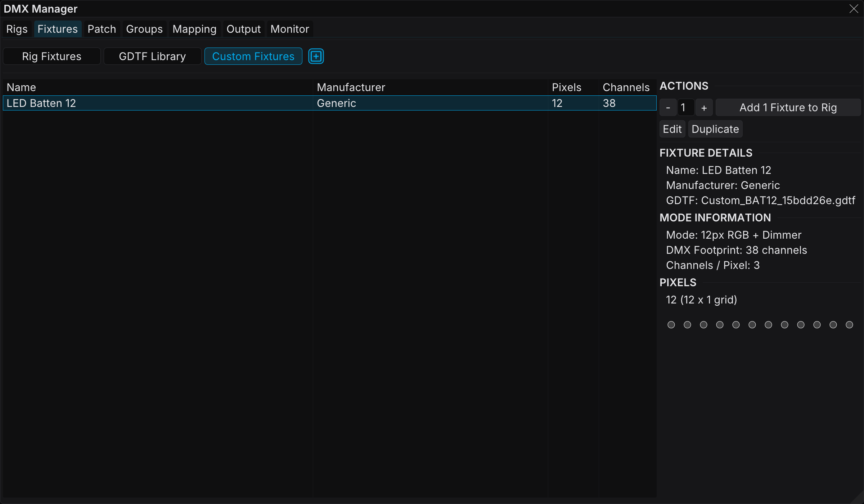This screenshot has width=864, height=504.
Task: Click the add new custom fixture plus icon
Action: point(316,57)
